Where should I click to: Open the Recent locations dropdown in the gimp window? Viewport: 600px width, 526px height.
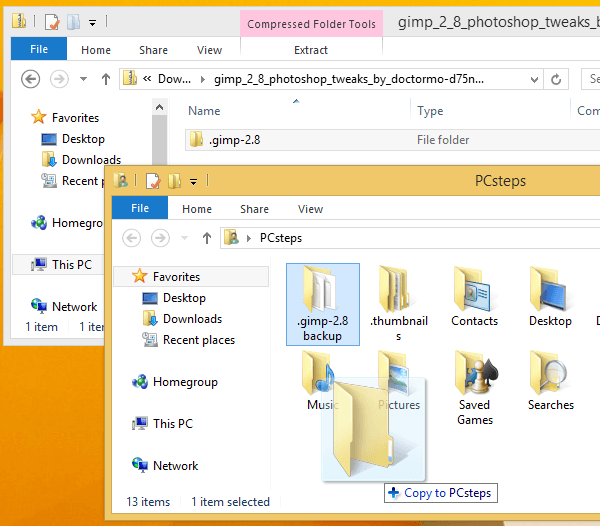tap(83, 79)
